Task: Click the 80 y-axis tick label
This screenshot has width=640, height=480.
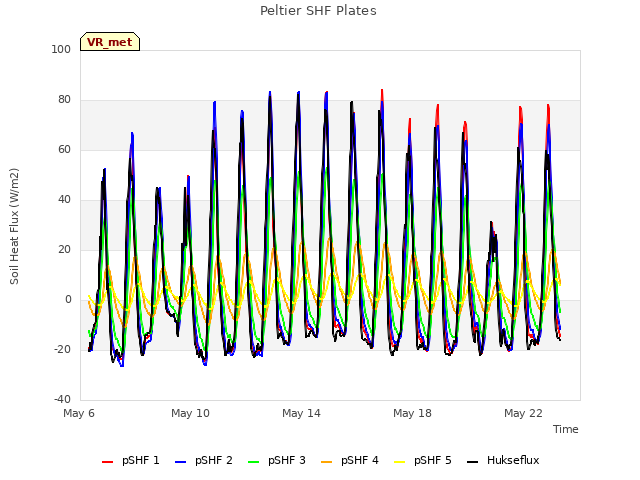Action: click(64, 100)
